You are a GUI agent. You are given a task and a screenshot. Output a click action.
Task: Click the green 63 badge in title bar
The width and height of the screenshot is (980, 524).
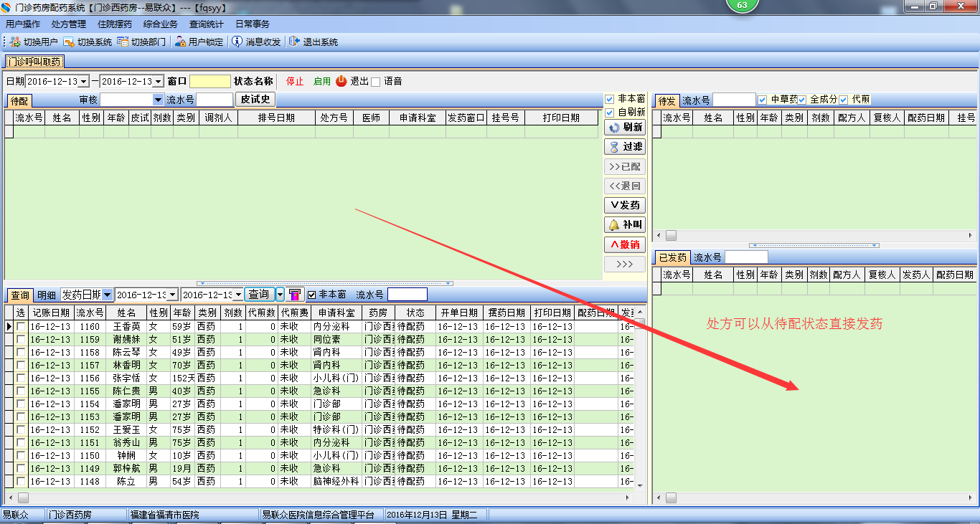point(742,5)
